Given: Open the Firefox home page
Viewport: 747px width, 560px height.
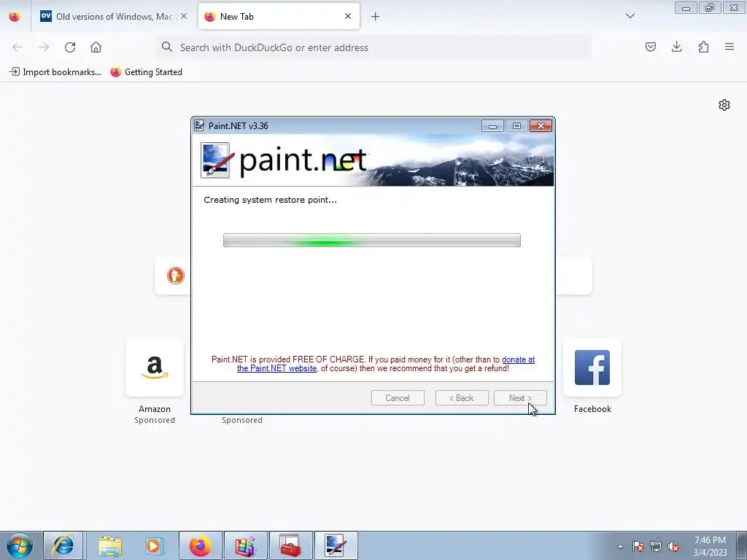Looking at the screenshot, I should pyautogui.click(x=96, y=47).
